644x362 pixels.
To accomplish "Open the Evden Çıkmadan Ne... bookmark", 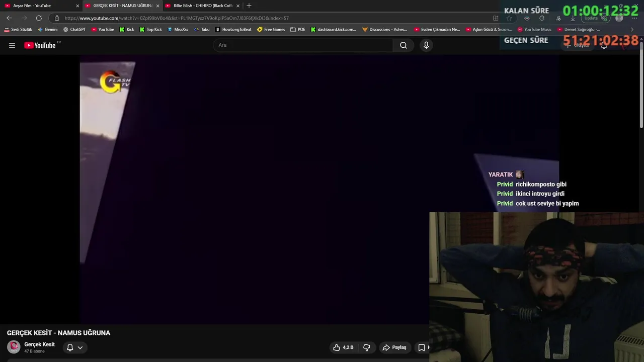I will (437, 30).
